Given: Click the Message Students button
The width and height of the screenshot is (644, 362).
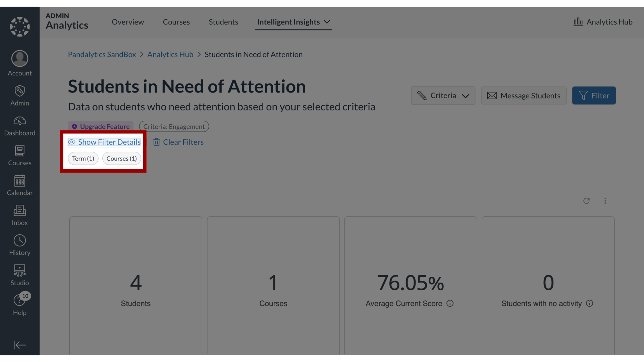Looking at the screenshot, I should click(x=524, y=96).
